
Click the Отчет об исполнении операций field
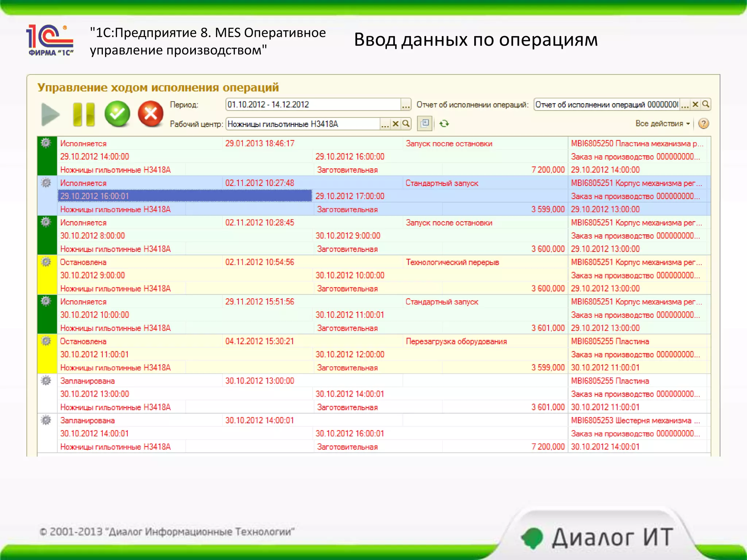pos(607,105)
